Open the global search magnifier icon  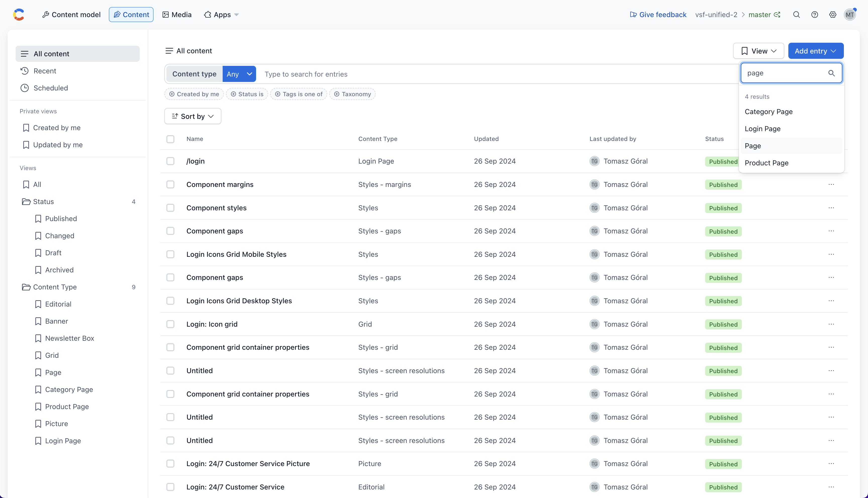point(797,15)
